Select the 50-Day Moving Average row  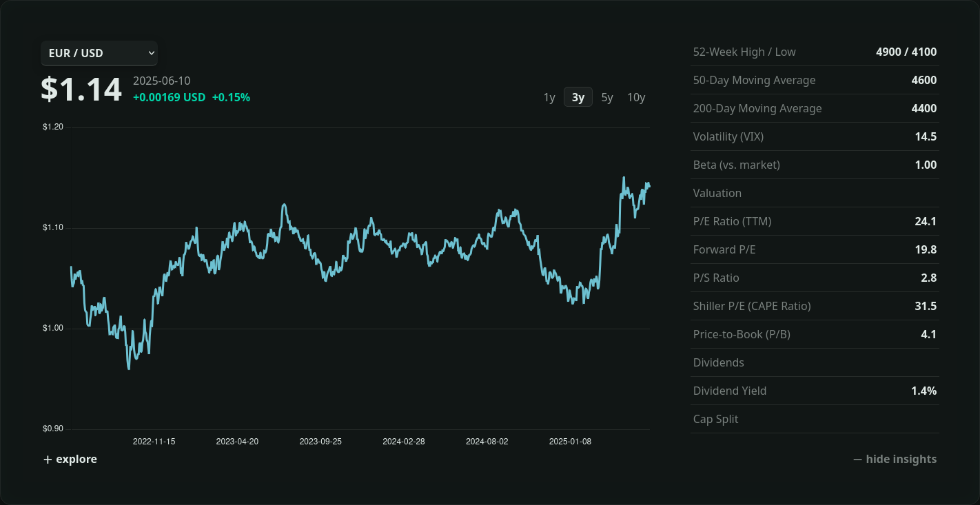tap(814, 80)
